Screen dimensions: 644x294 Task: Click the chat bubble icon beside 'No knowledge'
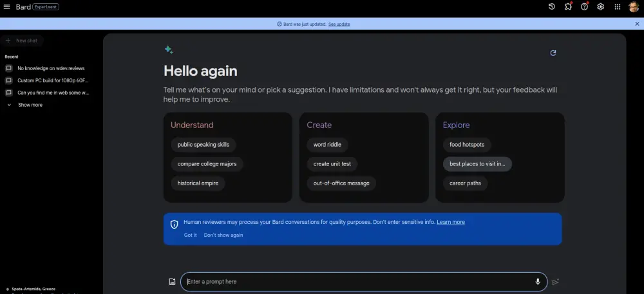8,68
